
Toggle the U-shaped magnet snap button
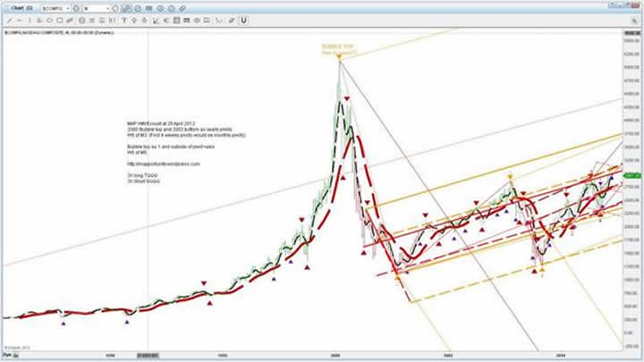242,20
